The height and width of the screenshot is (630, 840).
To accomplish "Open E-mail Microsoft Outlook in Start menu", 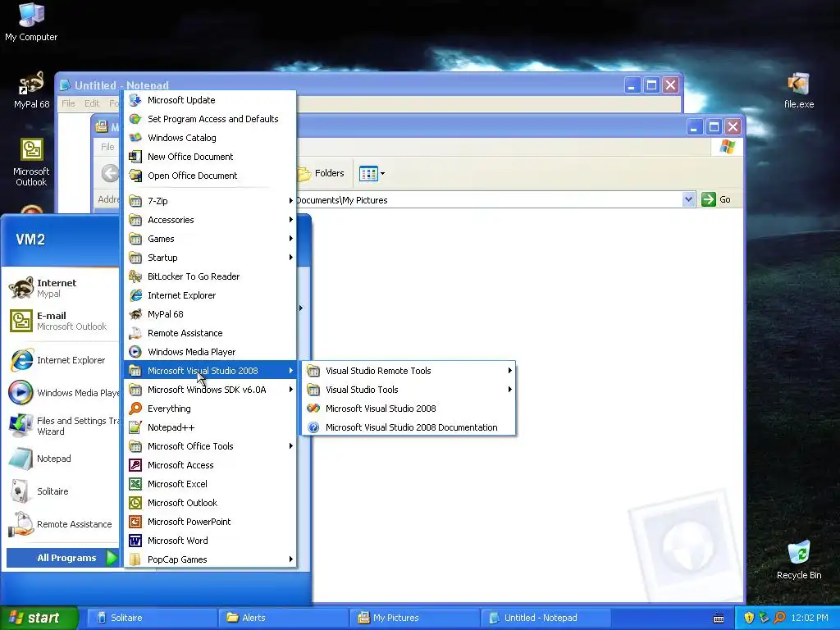I will coord(62,321).
